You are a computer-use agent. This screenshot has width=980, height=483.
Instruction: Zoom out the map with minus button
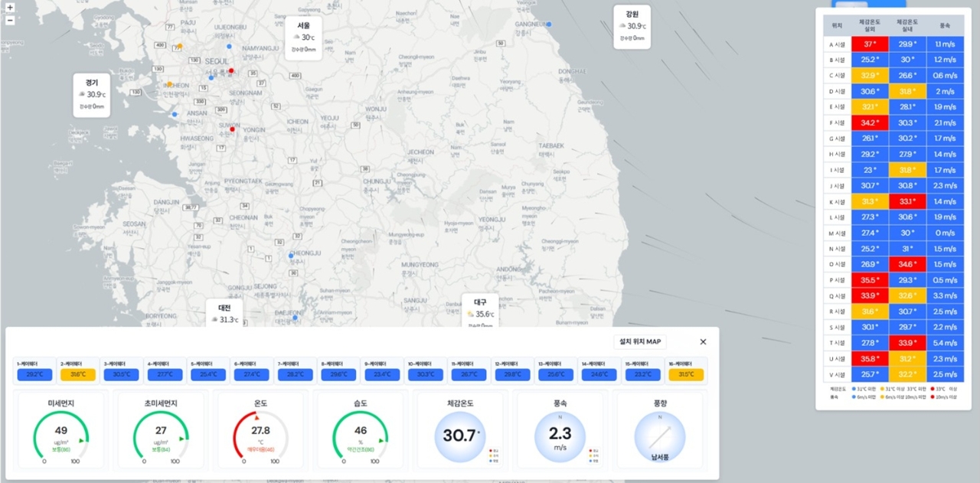(10, 20)
